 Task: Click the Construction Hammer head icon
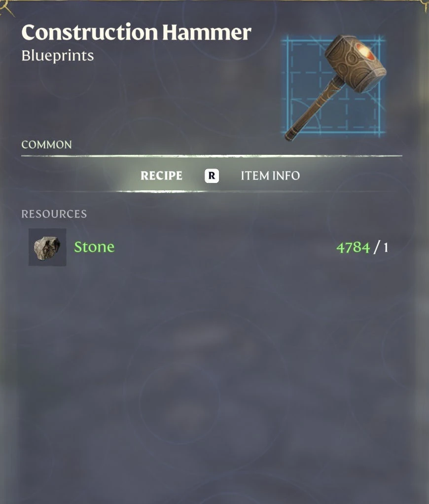[355, 63]
